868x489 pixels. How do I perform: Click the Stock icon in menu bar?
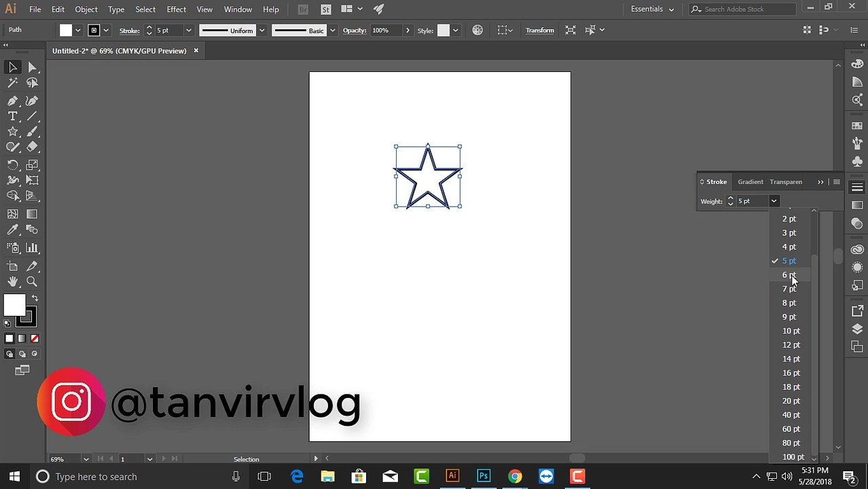326,10
